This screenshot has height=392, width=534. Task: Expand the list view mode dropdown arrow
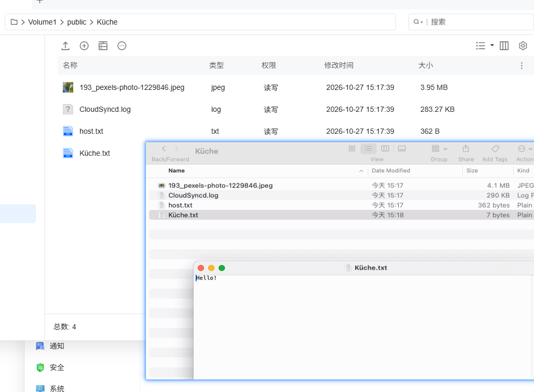[x=492, y=45]
